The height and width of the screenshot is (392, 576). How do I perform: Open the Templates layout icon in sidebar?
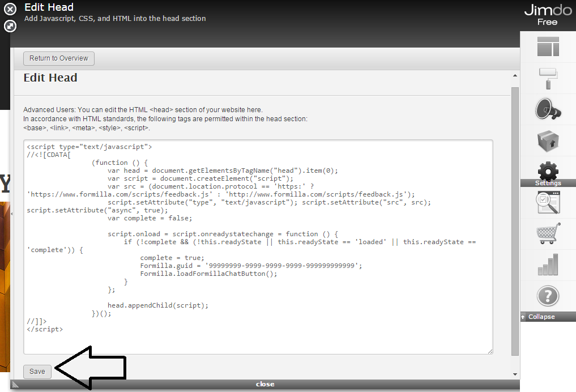click(548, 46)
